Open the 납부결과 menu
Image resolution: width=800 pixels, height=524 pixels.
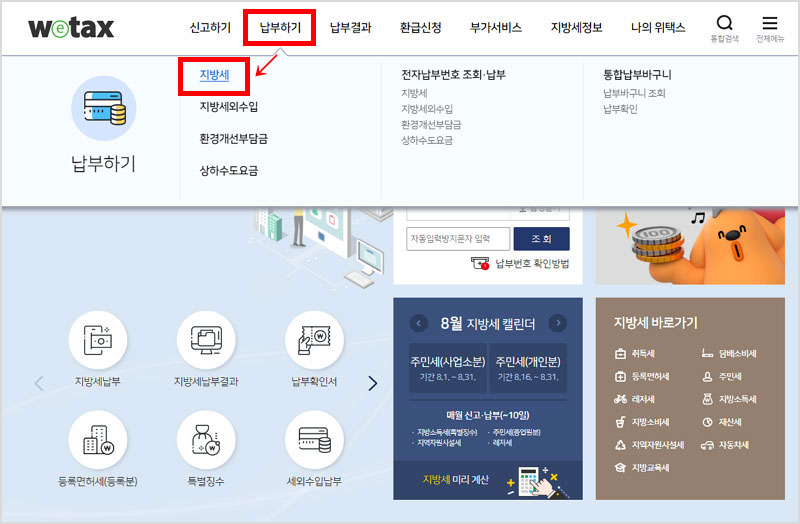coord(351,28)
